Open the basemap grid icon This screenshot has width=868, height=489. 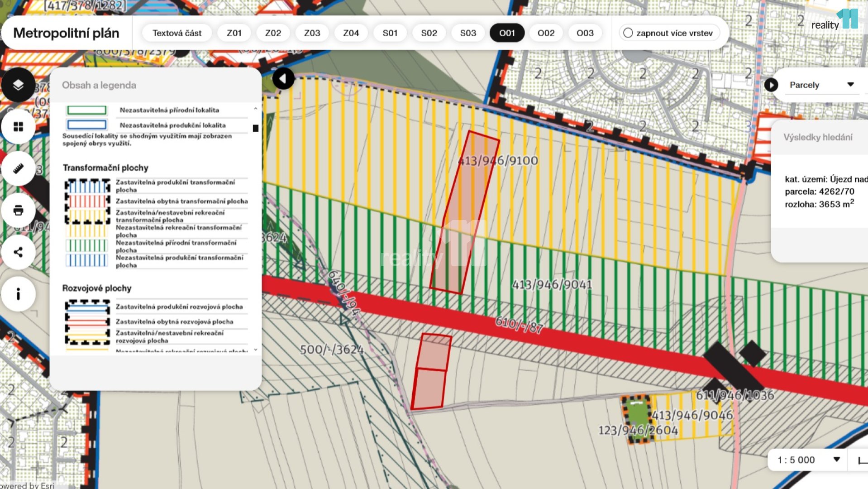18,127
